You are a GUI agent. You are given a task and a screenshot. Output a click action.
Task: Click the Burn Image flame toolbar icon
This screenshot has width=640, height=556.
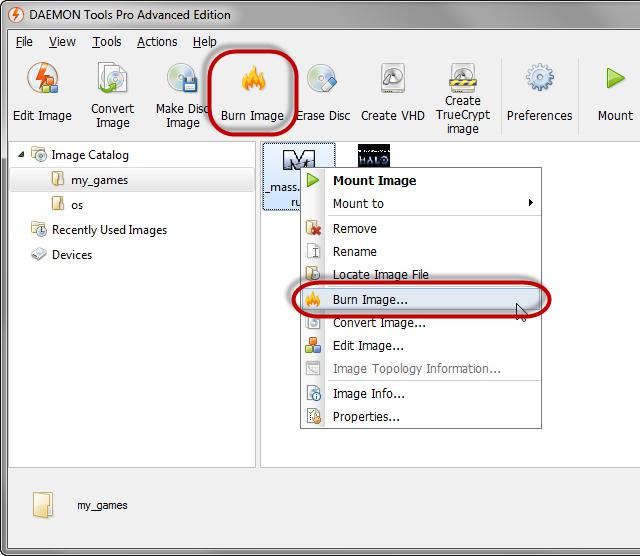click(253, 78)
